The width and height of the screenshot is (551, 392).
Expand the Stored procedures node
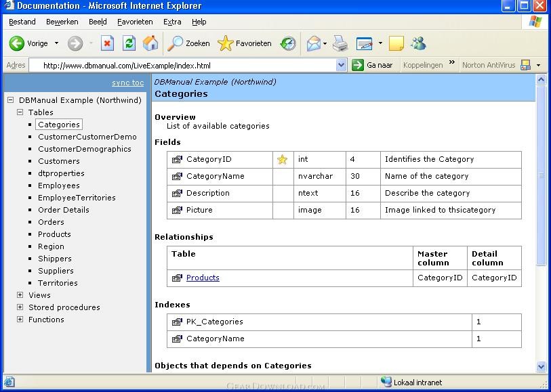point(20,307)
